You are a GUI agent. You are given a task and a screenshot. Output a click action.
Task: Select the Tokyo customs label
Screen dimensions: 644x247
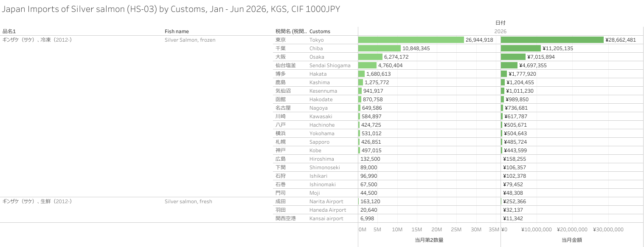pos(316,40)
